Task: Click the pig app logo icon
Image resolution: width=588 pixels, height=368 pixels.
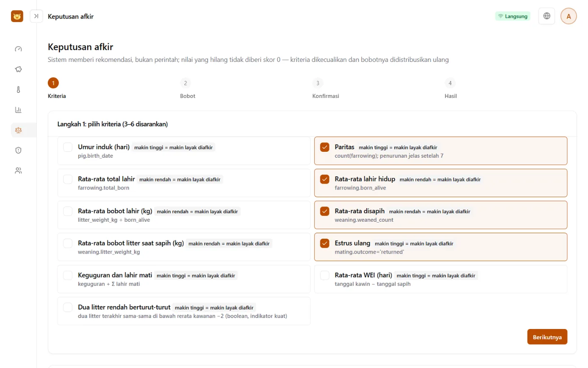Action: tap(17, 16)
